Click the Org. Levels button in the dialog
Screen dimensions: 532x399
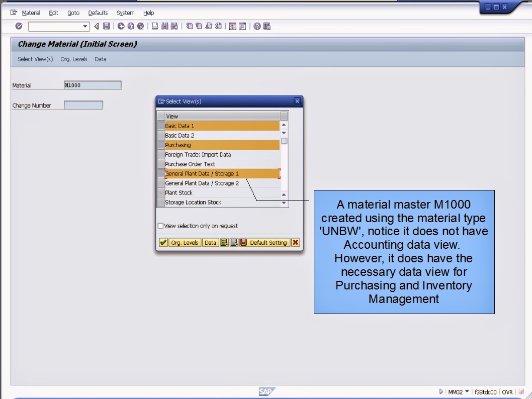click(185, 242)
